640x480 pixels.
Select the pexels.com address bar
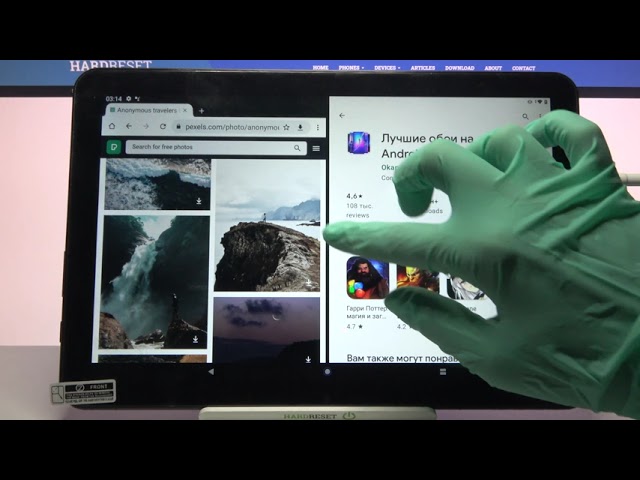(232, 127)
